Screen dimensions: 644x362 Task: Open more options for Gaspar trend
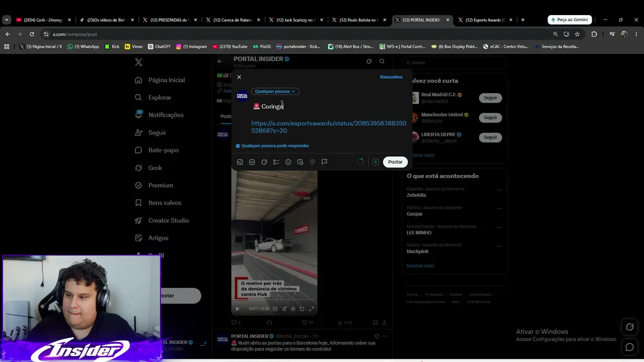[499, 209]
